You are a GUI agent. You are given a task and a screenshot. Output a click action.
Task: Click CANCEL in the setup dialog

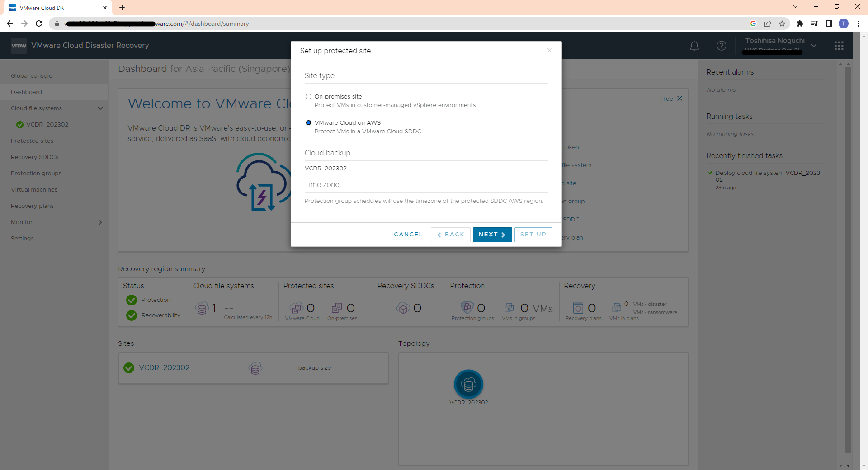(408, 235)
